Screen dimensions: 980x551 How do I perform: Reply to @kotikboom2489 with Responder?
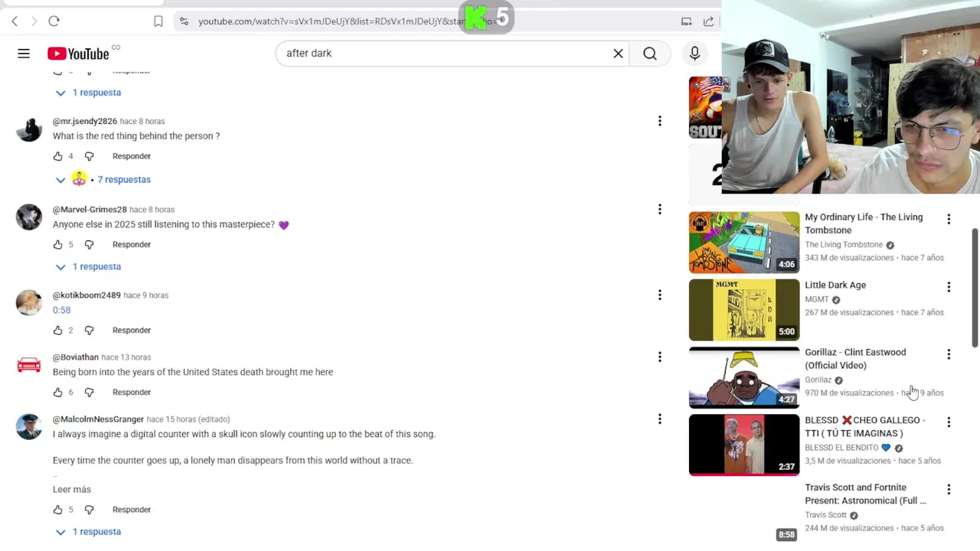point(132,331)
